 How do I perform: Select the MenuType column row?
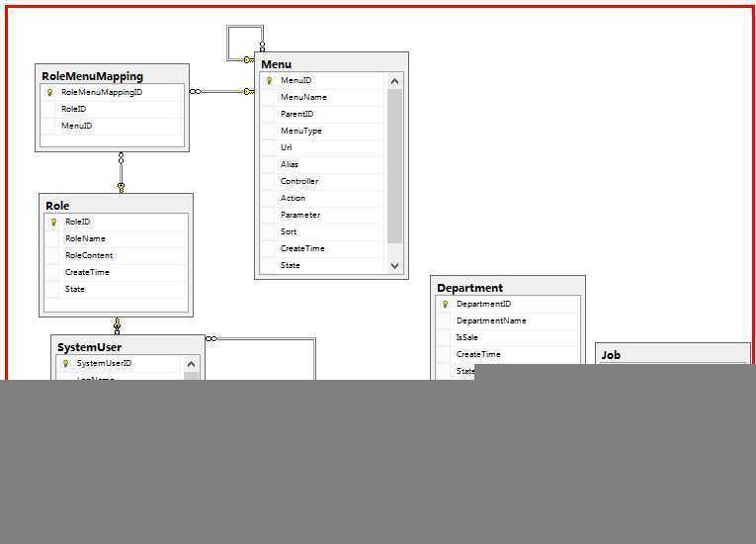click(x=322, y=131)
